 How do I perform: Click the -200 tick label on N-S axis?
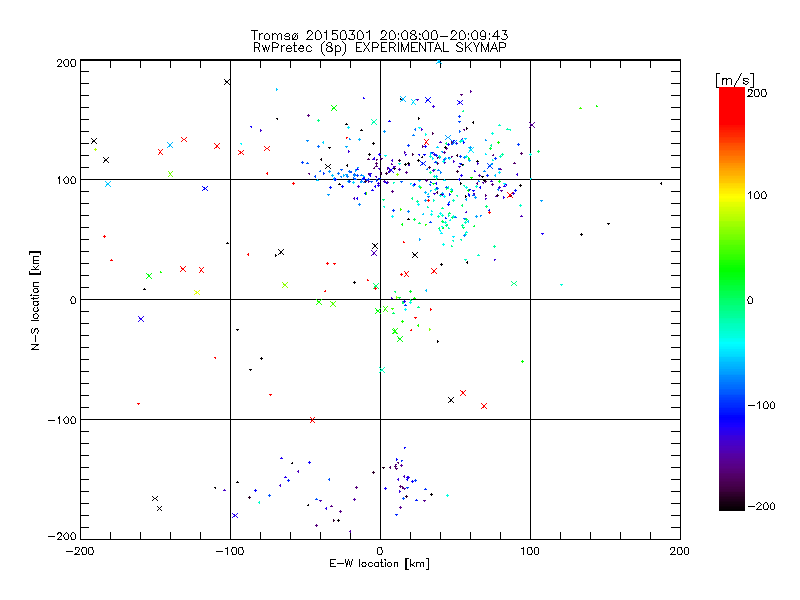tap(62, 536)
